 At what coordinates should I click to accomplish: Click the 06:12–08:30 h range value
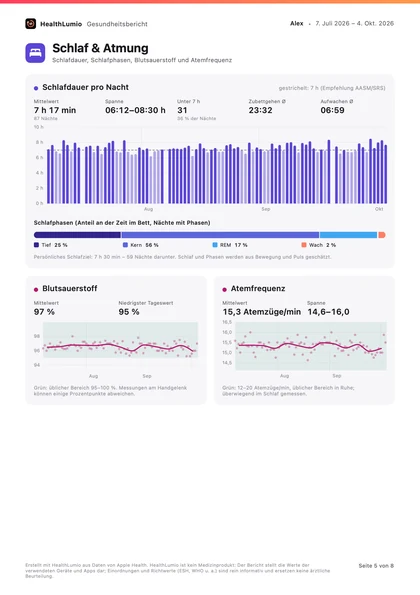(135, 110)
